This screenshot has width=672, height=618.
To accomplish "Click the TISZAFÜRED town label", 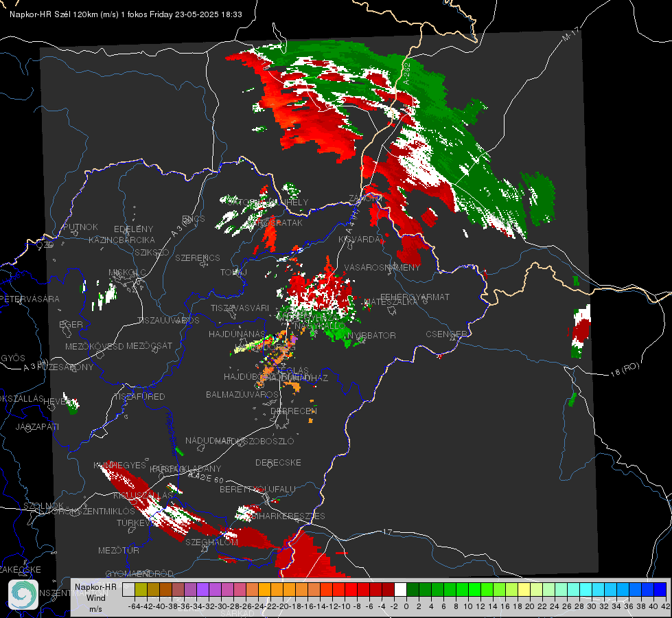I will 139,397.
